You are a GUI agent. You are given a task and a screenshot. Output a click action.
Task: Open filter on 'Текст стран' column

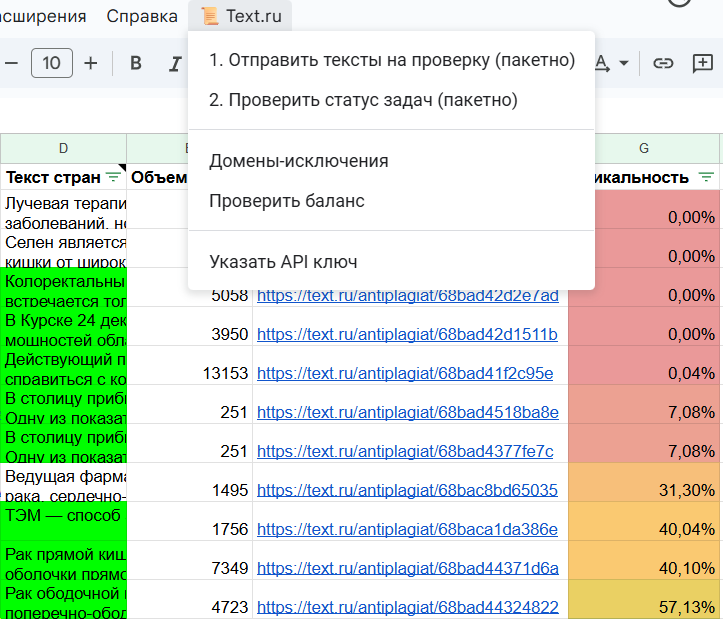(x=113, y=177)
